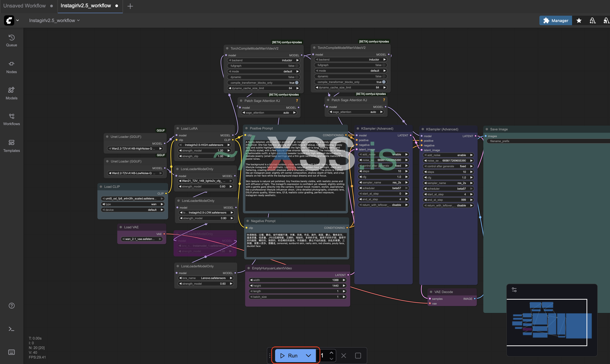Open the Templates sidebar panel
Screen dimensions: 610x364
click(11, 146)
